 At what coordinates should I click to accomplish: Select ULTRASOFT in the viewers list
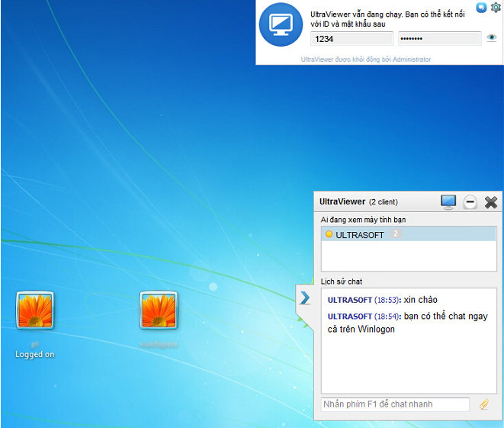point(409,234)
